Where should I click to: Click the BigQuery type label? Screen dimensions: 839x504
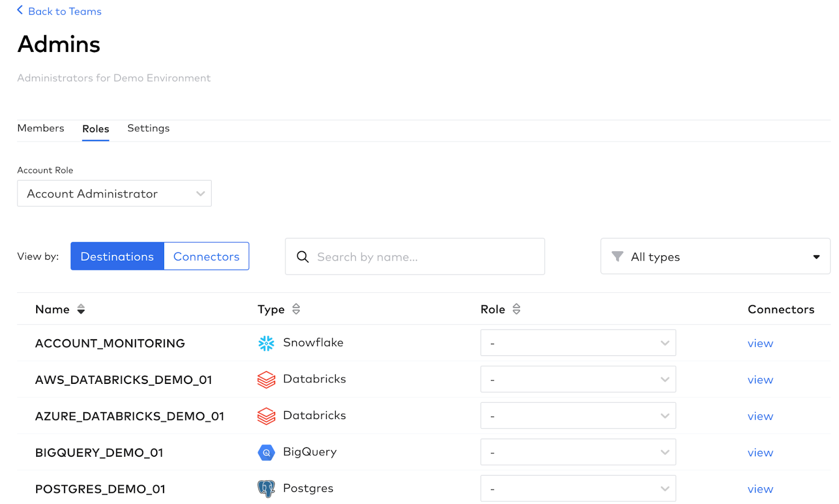pos(310,452)
